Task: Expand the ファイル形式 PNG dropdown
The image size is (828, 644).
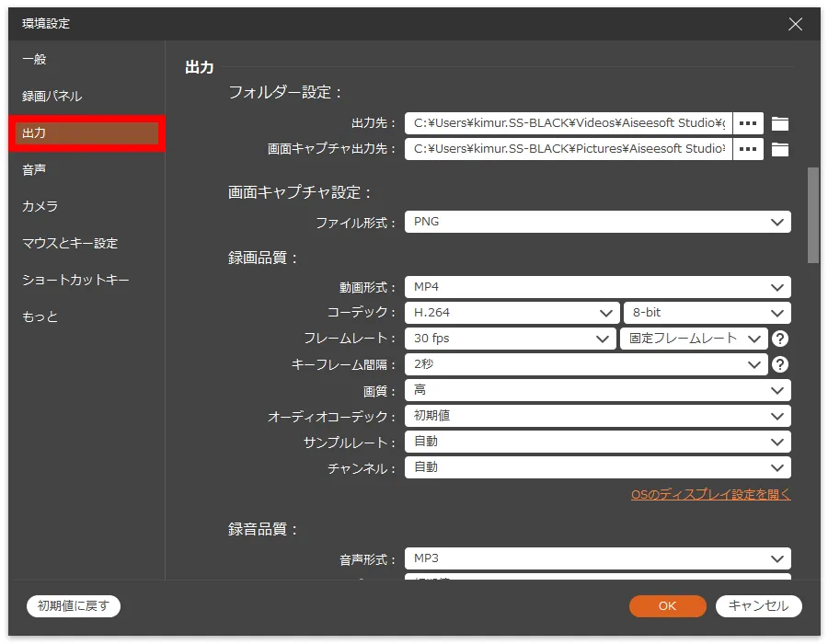Action: coord(597,222)
